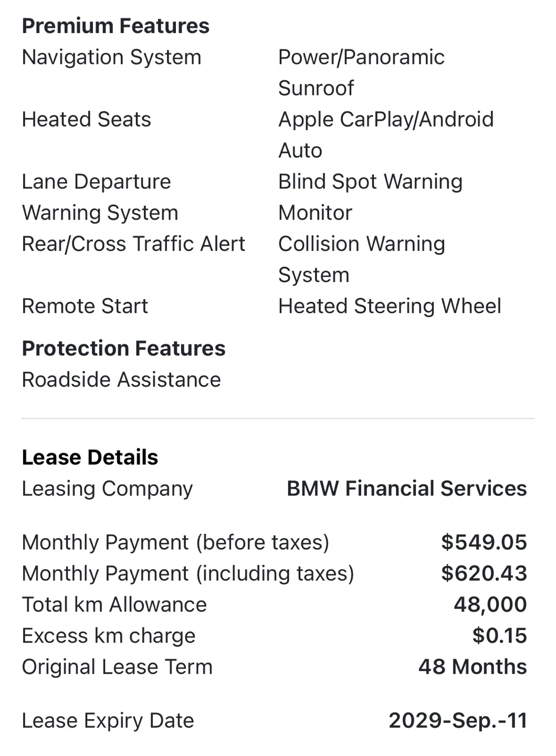Image resolution: width=556 pixels, height=756 pixels.
Task: Select the Collision Warning System item
Action: (361, 259)
